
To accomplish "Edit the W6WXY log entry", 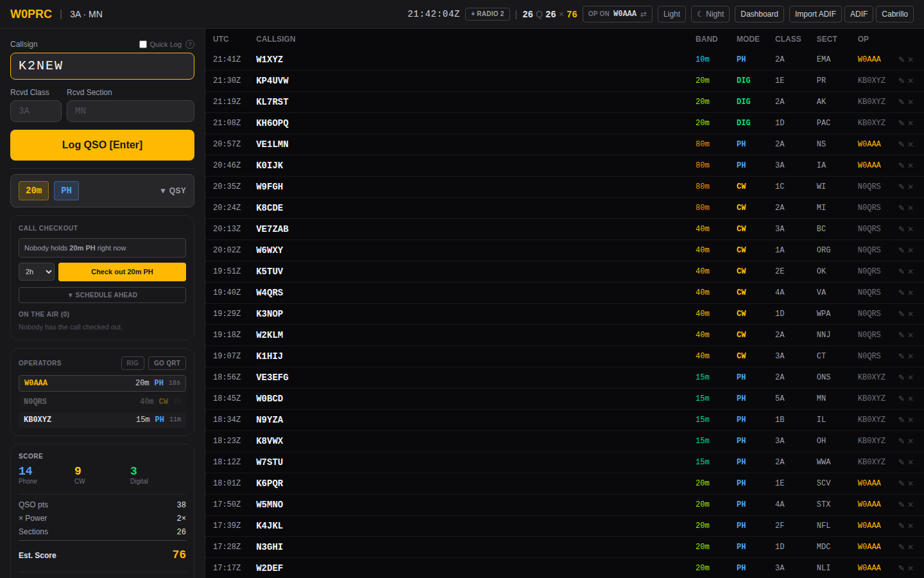I will tap(901, 250).
